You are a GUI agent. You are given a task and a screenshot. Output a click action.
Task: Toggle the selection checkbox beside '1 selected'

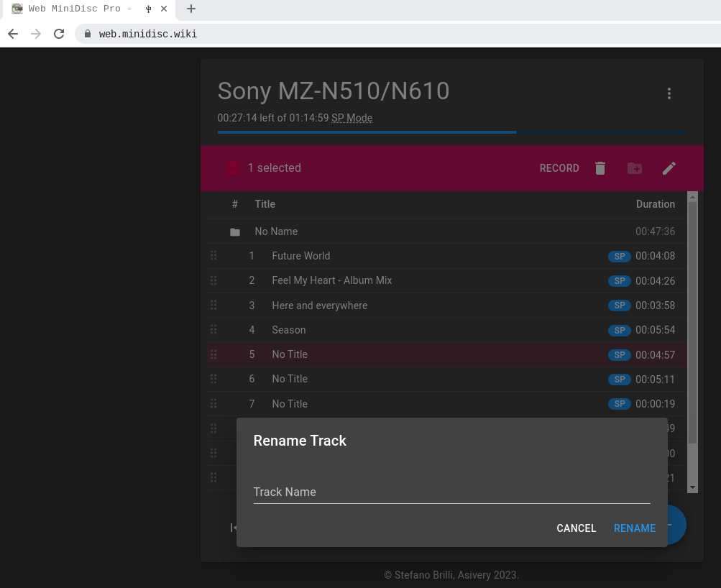coord(233,168)
